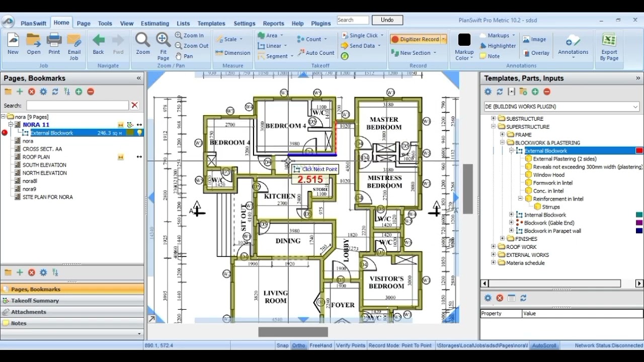Open a job using the Open folder icon
The width and height of the screenshot is (644, 362).
(x=34, y=44)
